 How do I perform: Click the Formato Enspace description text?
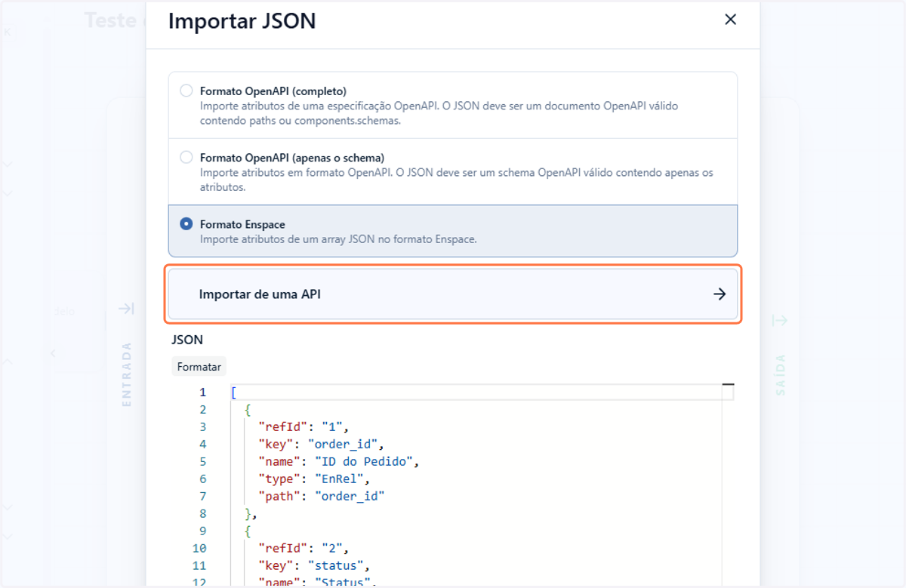pyautogui.click(x=338, y=239)
